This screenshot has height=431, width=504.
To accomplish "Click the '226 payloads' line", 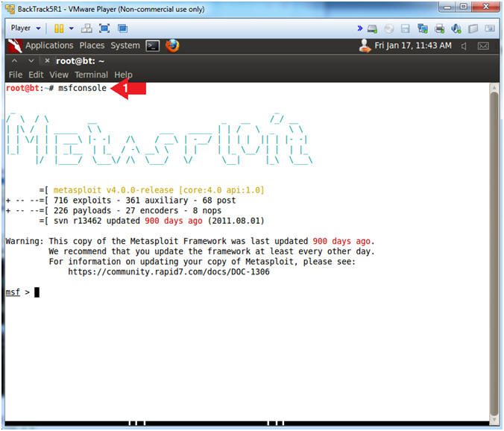I will [x=114, y=211].
